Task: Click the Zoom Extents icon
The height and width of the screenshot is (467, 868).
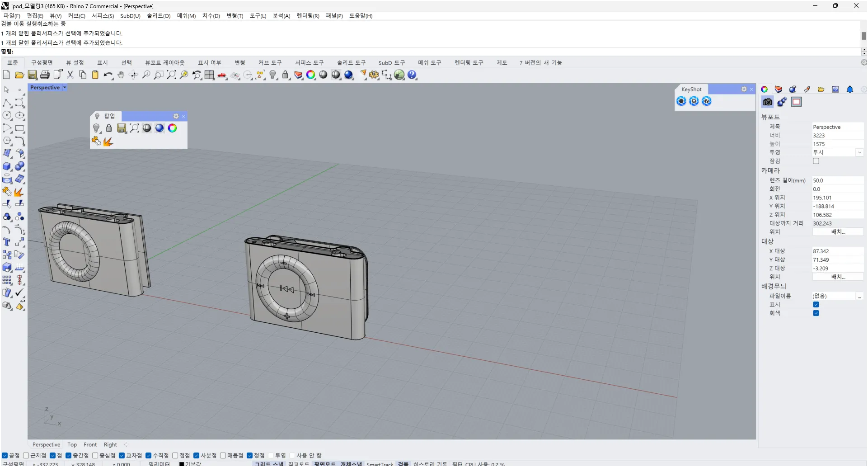Action: [171, 75]
